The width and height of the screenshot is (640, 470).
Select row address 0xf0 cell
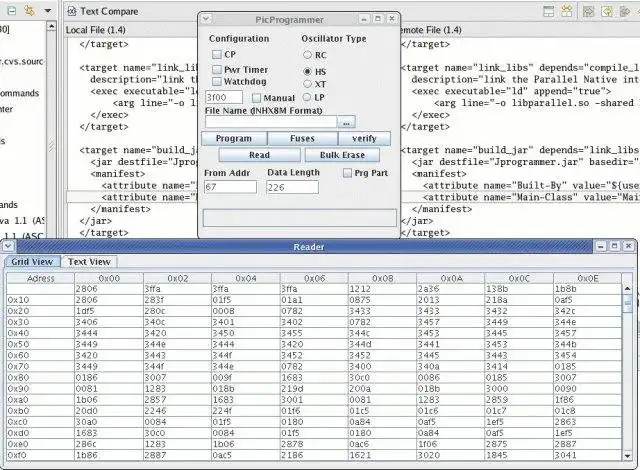pos(40,455)
